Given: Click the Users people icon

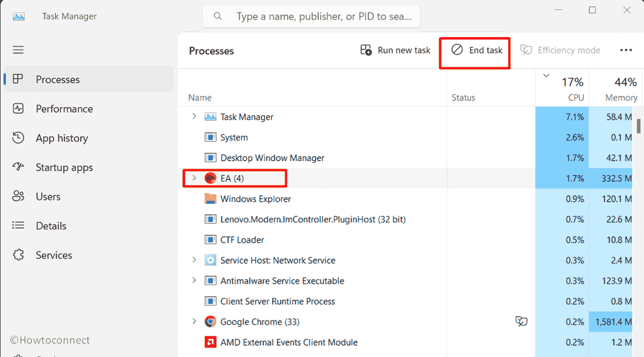Looking at the screenshot, I should 18,196.
